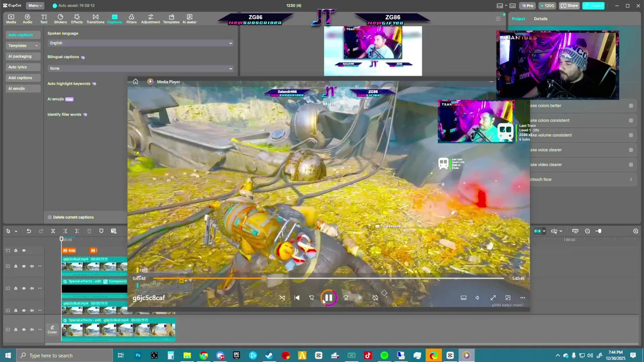
Task: Click the Pro membership button
Action: pyautogui.click(x=527, y=6)
